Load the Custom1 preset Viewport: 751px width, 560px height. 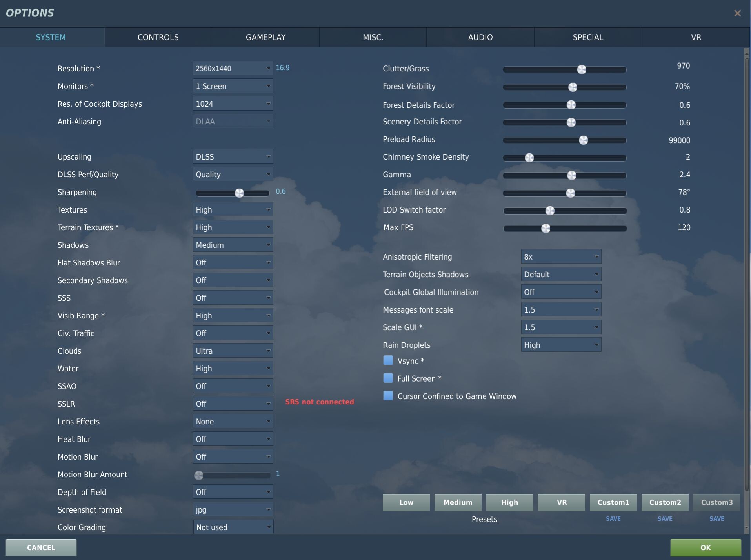(613, 502)
